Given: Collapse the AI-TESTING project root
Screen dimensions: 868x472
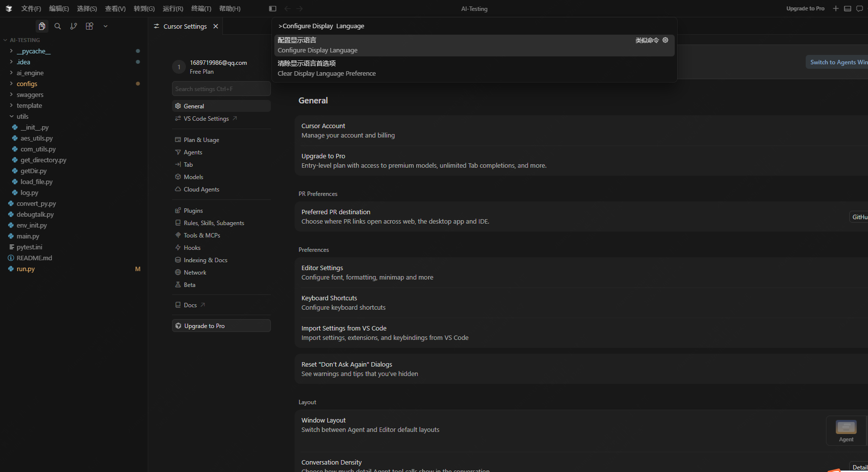Looking at the screenshot, I should tap(74, 40).
